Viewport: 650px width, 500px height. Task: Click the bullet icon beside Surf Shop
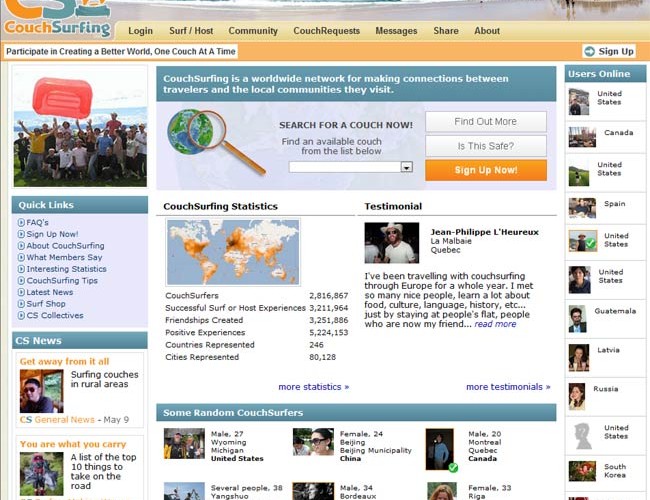(21, 304)
